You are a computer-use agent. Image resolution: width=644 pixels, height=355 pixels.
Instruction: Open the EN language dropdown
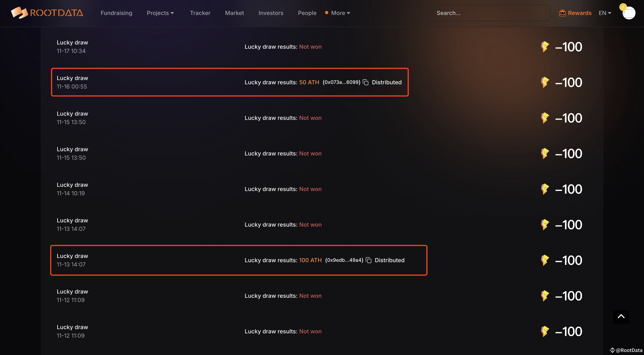pyautogui.click(x=605, y=13)
